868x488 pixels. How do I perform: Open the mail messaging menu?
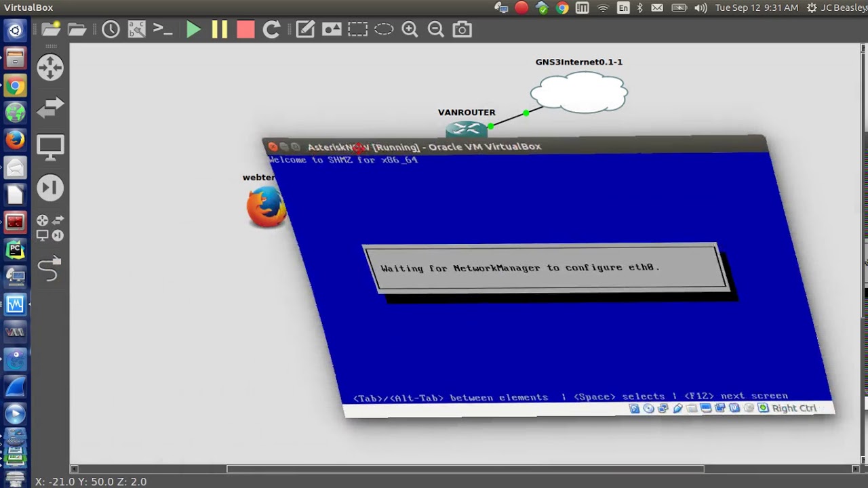656,8
